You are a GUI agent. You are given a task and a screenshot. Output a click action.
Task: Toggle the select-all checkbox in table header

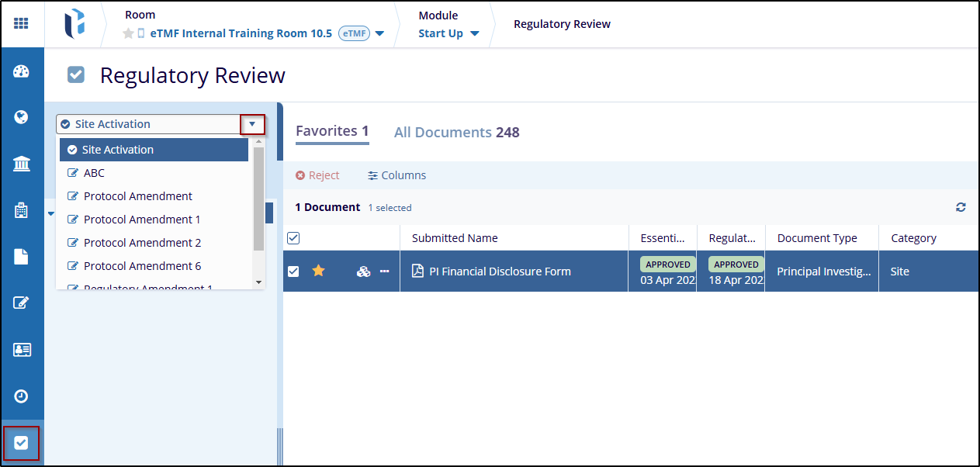coord(293,238)
